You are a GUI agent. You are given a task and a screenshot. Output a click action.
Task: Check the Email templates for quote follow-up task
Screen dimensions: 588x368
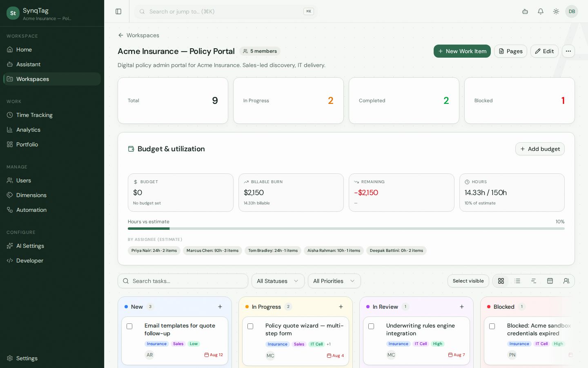129,326
